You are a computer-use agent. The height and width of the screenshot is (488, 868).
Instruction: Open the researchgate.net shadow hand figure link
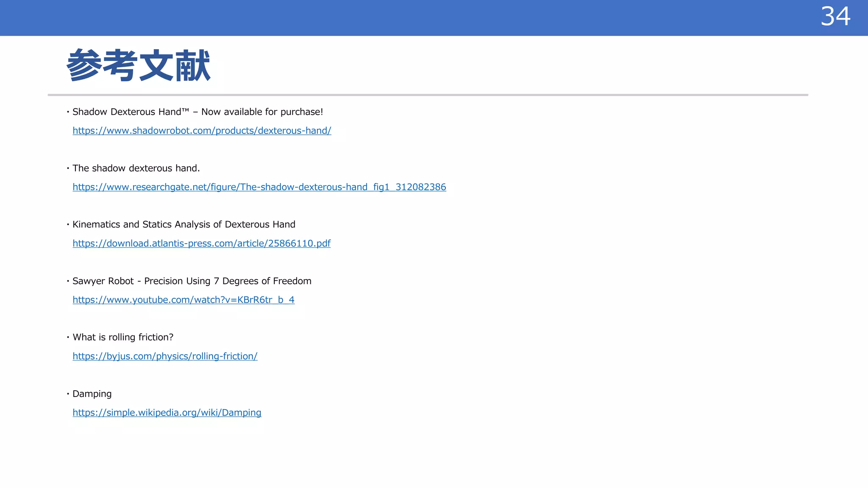click(259, 187)
